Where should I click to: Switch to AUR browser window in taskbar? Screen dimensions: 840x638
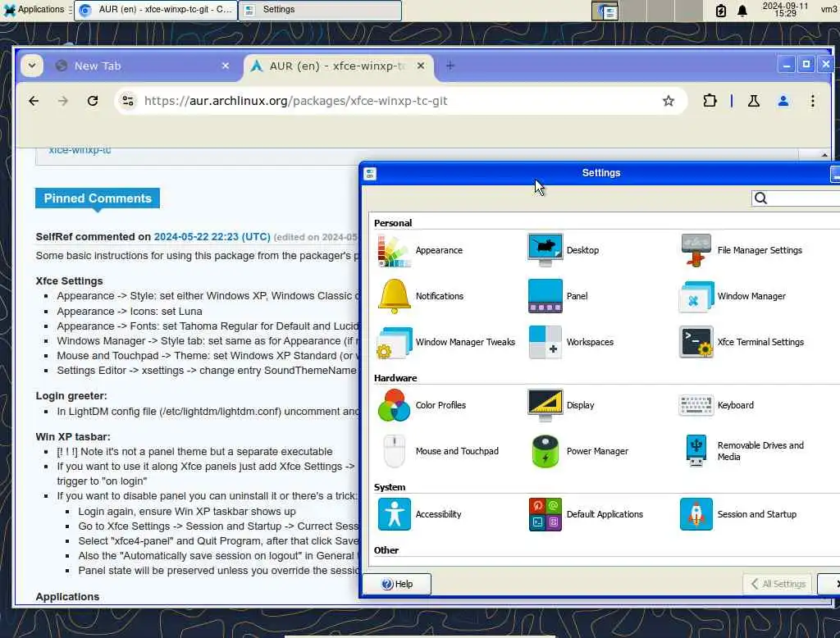(156, 10)
